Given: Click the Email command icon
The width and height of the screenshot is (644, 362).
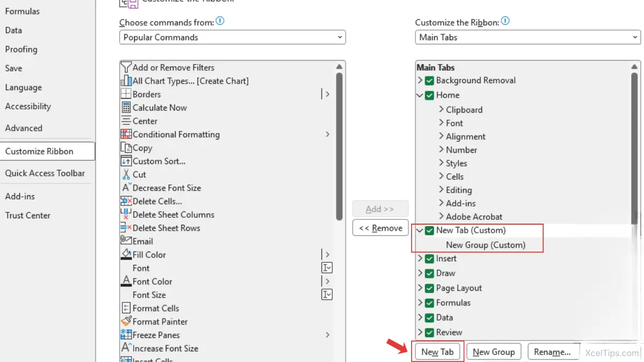Looking at the screenshot, I should [x=126, y=241].
